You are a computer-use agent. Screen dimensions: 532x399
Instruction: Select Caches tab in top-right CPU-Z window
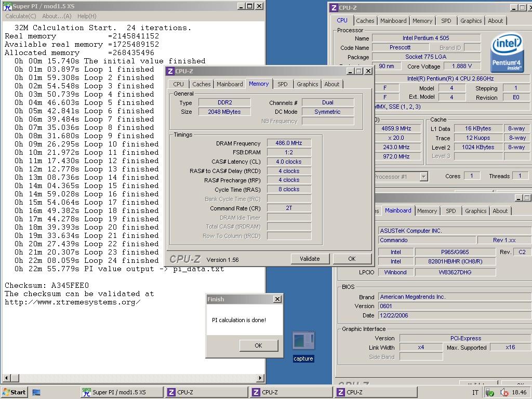[365, 21]
